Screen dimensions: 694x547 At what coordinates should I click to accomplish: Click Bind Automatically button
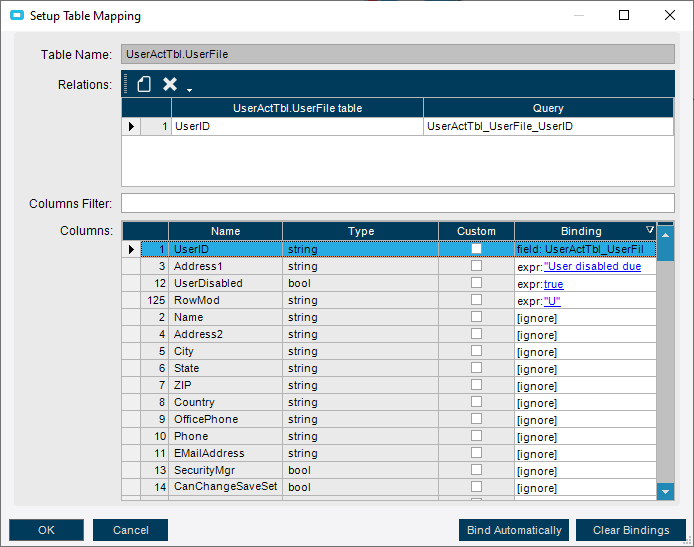pos(514,530)
